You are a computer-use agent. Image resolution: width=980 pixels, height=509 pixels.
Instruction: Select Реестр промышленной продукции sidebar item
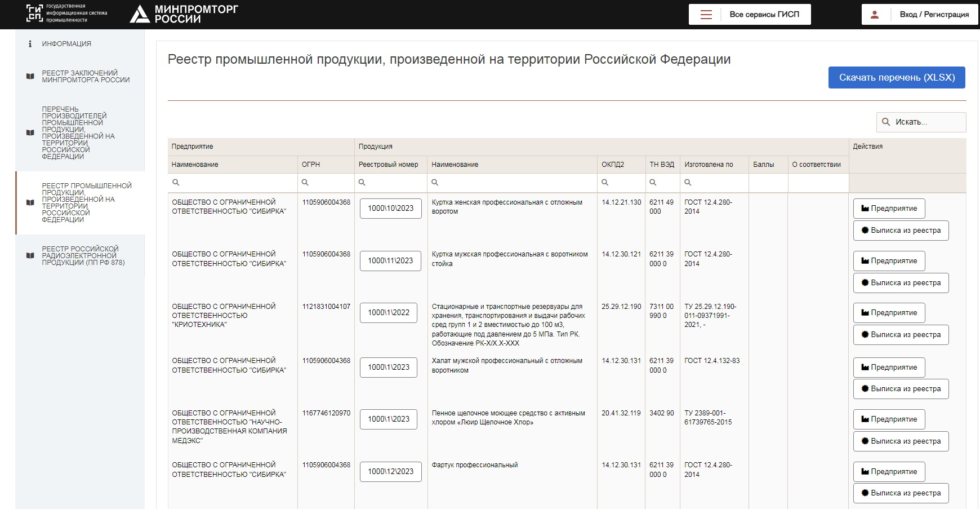[80, 203]
